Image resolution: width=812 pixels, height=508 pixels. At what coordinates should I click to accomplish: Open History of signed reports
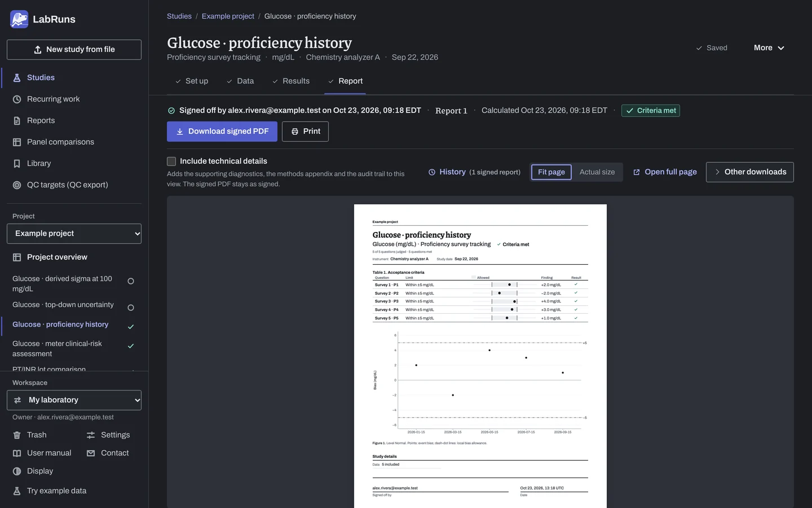tap(474, 172)
